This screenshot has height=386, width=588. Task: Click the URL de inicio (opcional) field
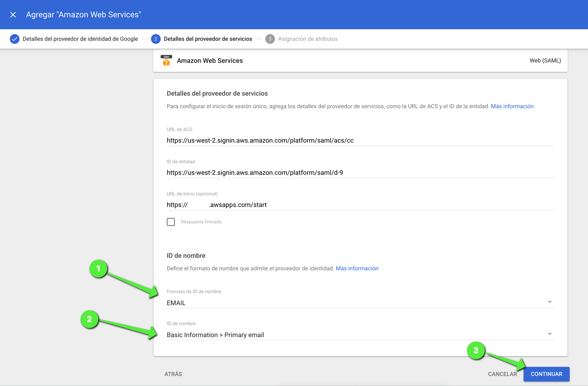360,205
